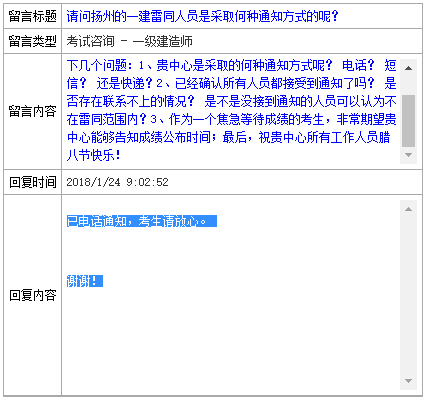Click the 回复时间 label cell
This screenshot has width=426, height=401.
(x=33, y=182)
